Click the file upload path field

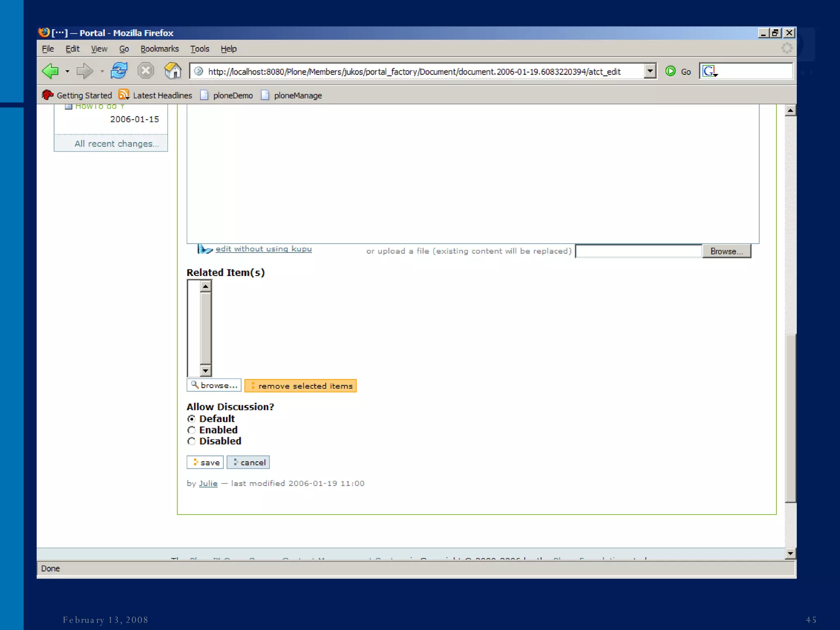[638, 251]
